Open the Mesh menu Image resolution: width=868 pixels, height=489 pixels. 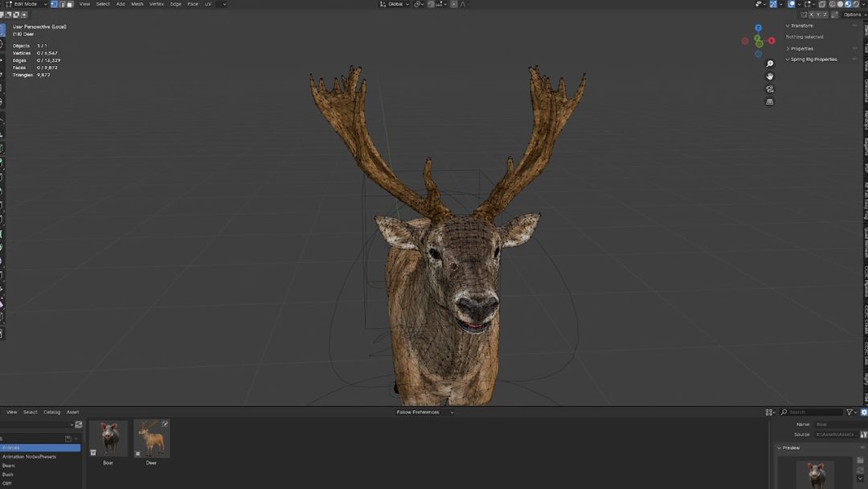click(x=137, y=4)
